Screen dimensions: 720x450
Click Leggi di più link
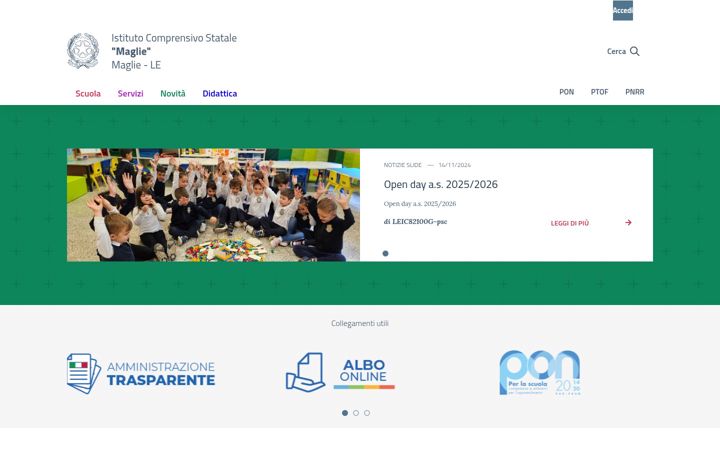(569, 223)
